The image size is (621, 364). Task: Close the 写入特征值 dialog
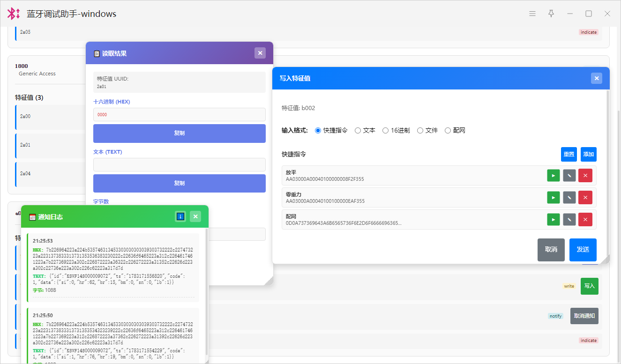[597, 78]
